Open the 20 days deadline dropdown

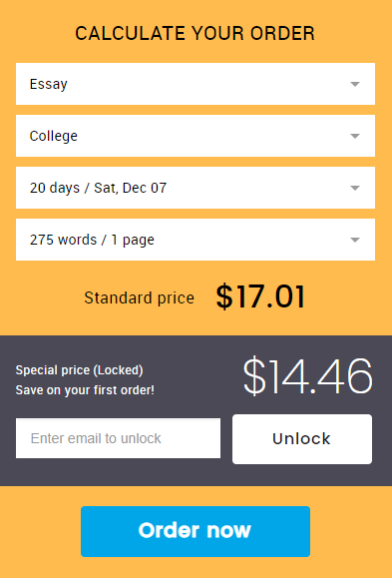pyautogui.click(x=196, y=188)
